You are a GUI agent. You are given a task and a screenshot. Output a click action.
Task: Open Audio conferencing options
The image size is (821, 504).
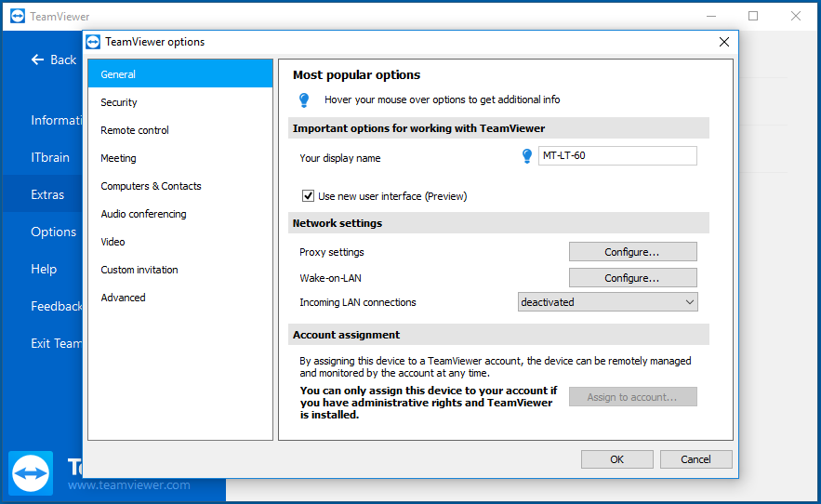180,214
